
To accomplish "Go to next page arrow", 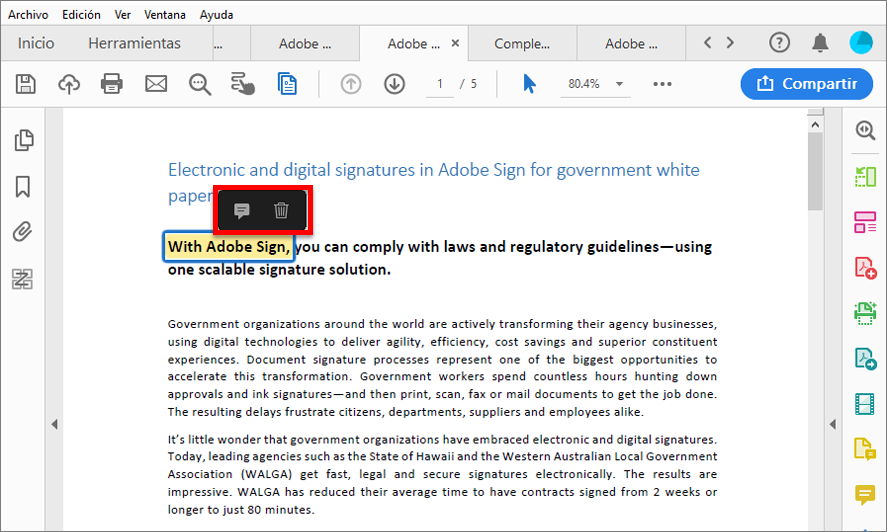I will pos(394,84).
